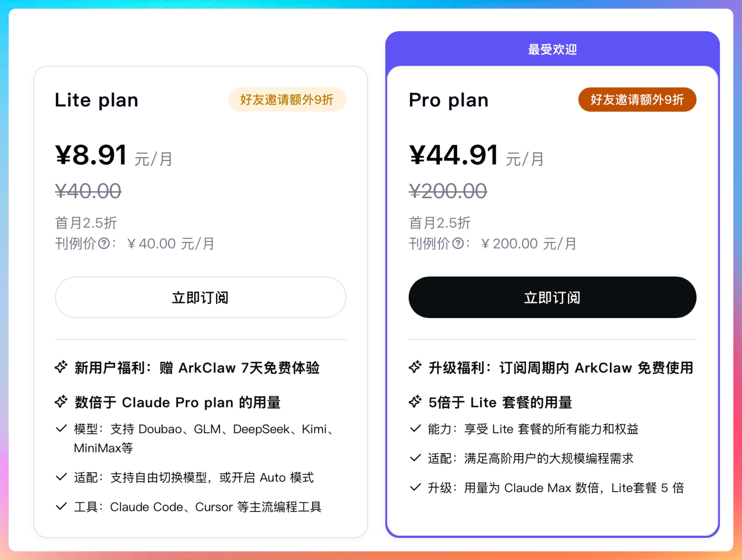Click sparkle icon next to 新用户福利

(61, 367)
